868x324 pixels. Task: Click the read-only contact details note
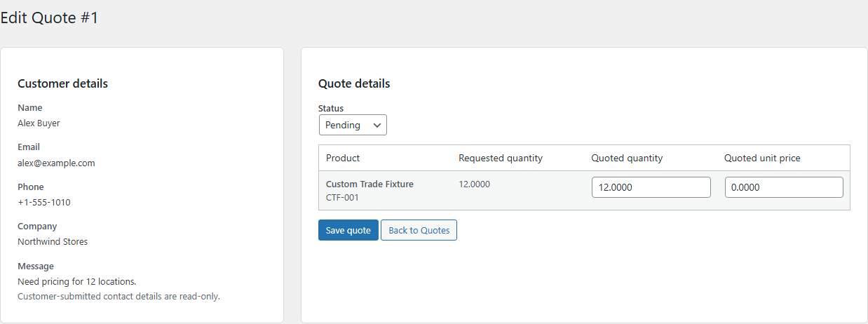pos(118,296)
